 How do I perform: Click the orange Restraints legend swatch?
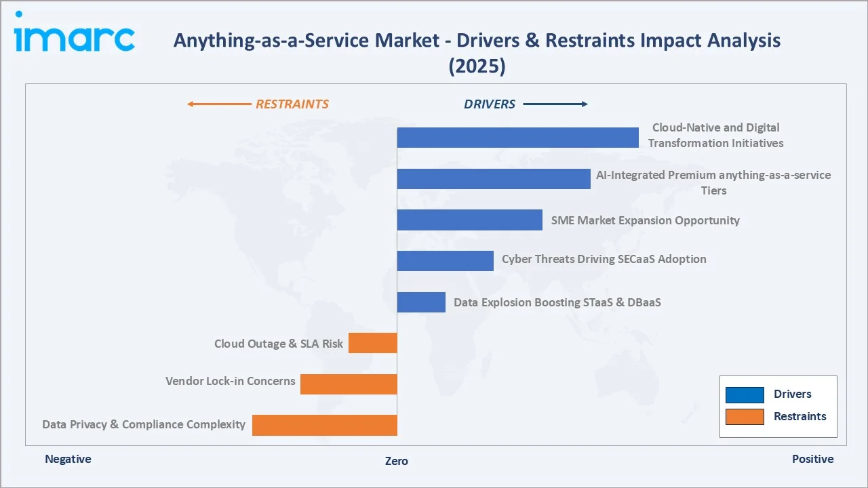click(x=745, y=417)
